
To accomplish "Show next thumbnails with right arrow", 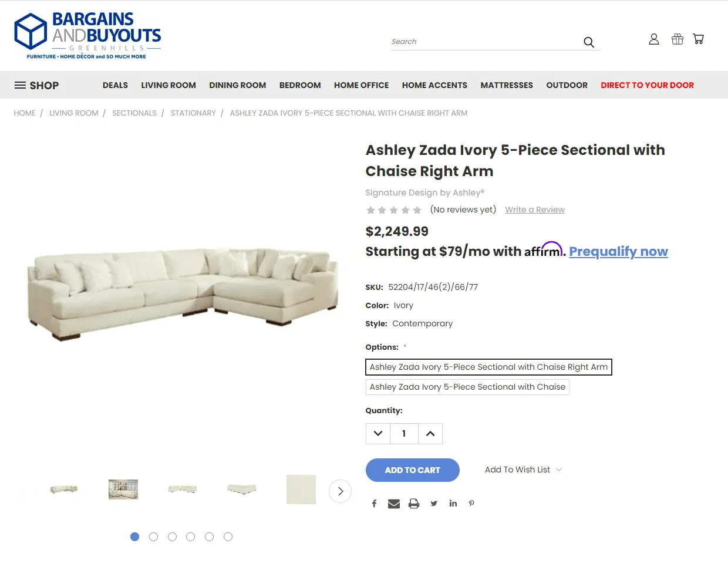I will coord(341,491).
